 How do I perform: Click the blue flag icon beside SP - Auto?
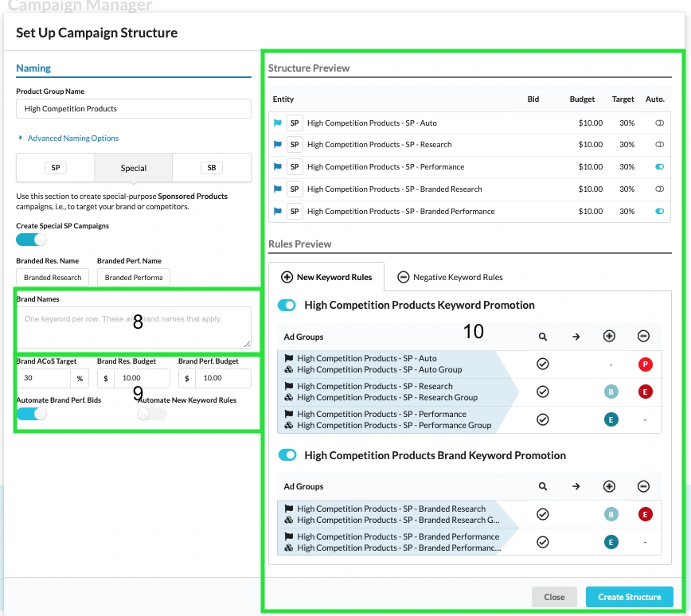(278, 123)
